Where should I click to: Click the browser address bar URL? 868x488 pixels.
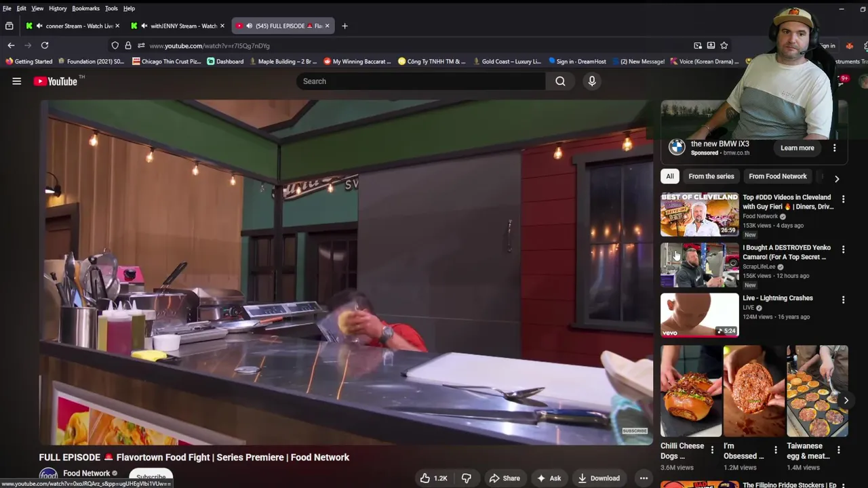[x=210, y=45]
